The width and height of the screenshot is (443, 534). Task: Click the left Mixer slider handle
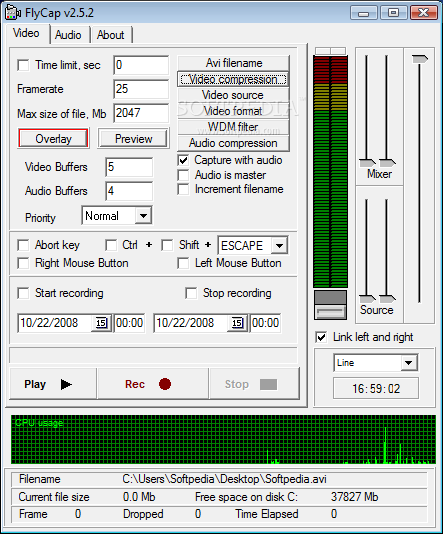(367, 163)
